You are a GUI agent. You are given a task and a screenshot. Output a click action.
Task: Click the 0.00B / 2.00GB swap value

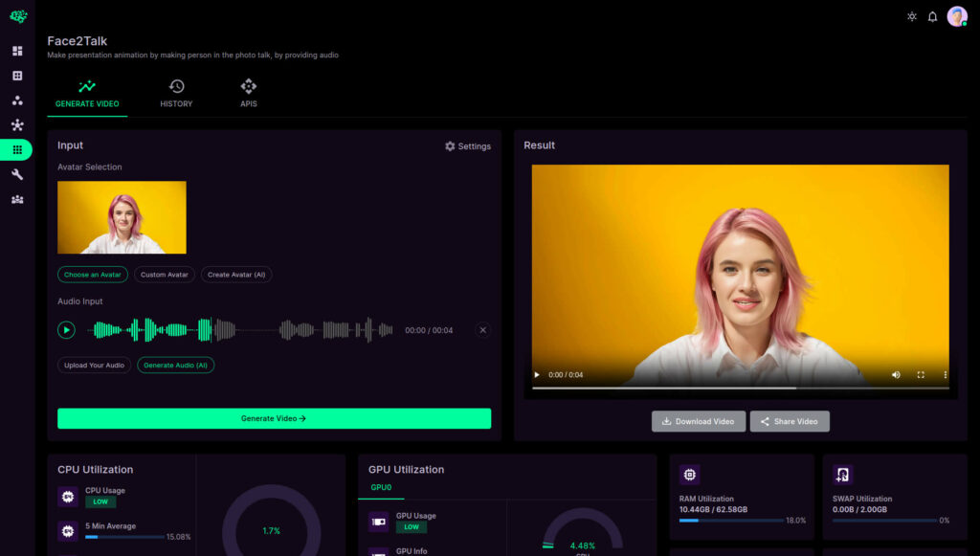point(859,510)
